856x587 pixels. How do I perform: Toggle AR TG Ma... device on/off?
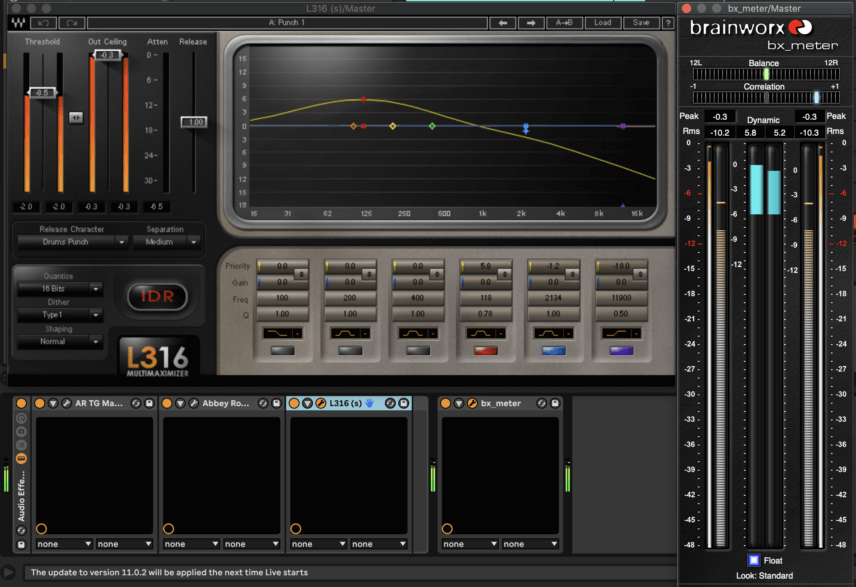point(40,404)
